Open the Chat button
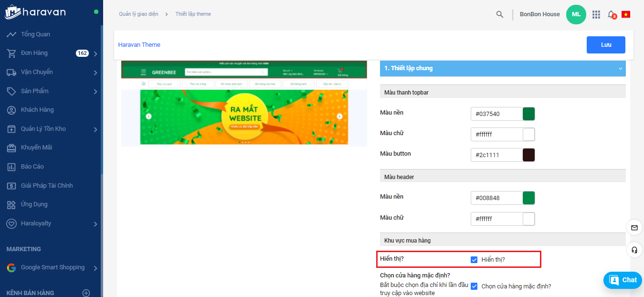Viewport: 644px width, 297px height. 623,280
